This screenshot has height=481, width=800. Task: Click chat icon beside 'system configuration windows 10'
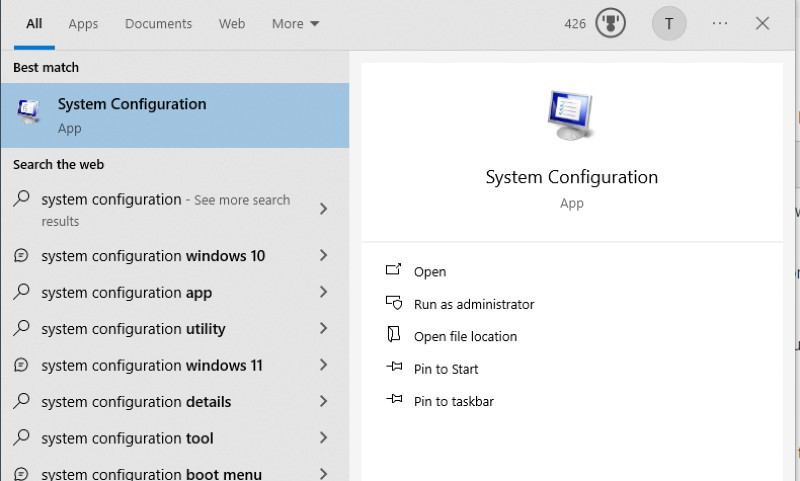click(21, 255)
